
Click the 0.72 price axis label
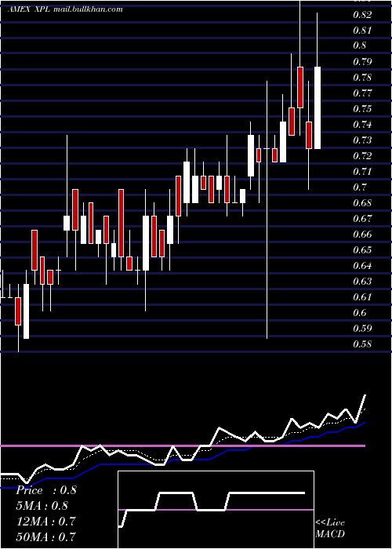[362, 155]
